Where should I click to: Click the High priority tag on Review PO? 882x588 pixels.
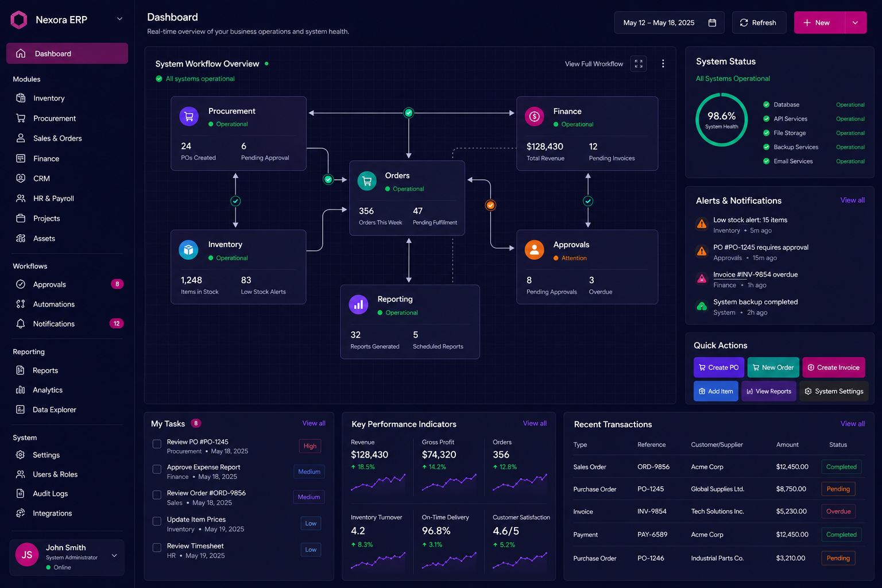coord(310,446)
